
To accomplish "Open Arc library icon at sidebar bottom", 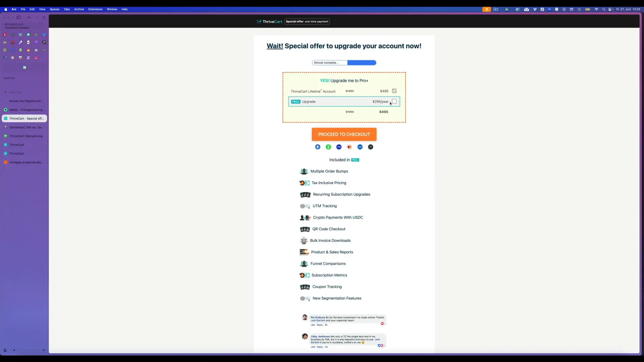I will pyautogui.click(x=5, y=350).
